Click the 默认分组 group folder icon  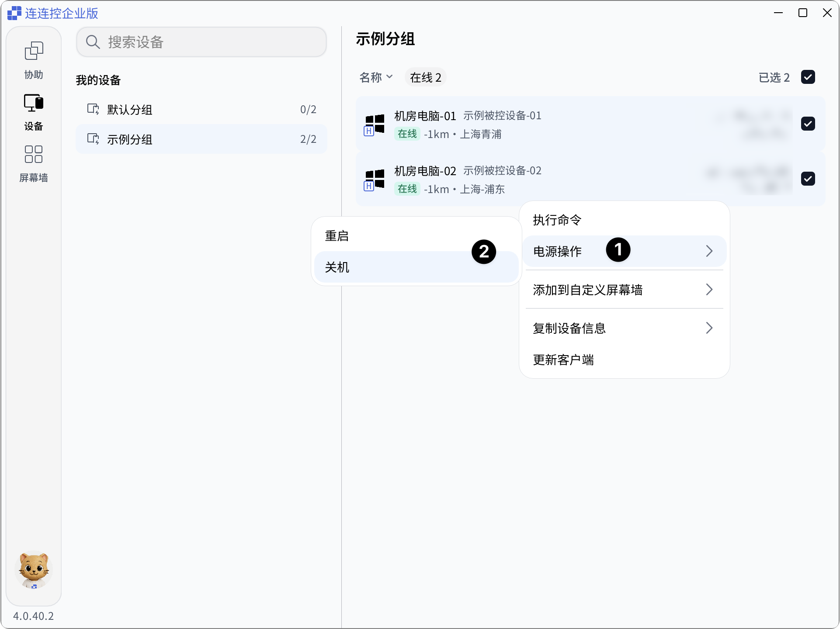click(x=93, y=109)
